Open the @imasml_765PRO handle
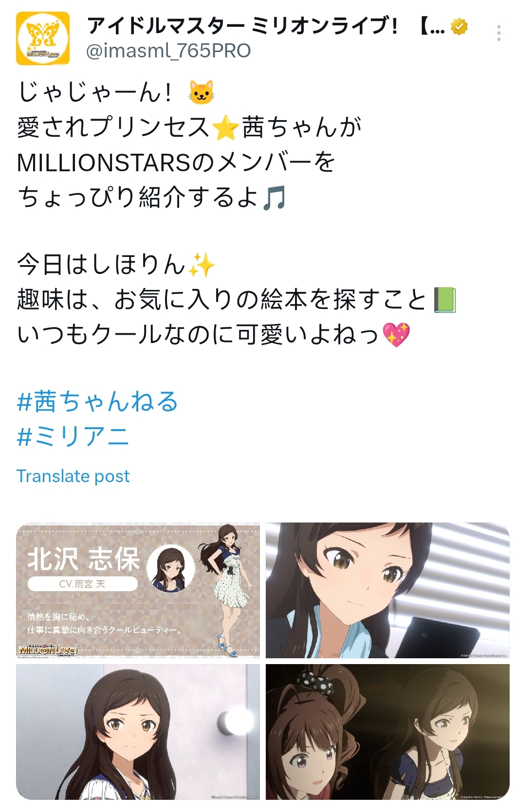 [x=168, y=51]
